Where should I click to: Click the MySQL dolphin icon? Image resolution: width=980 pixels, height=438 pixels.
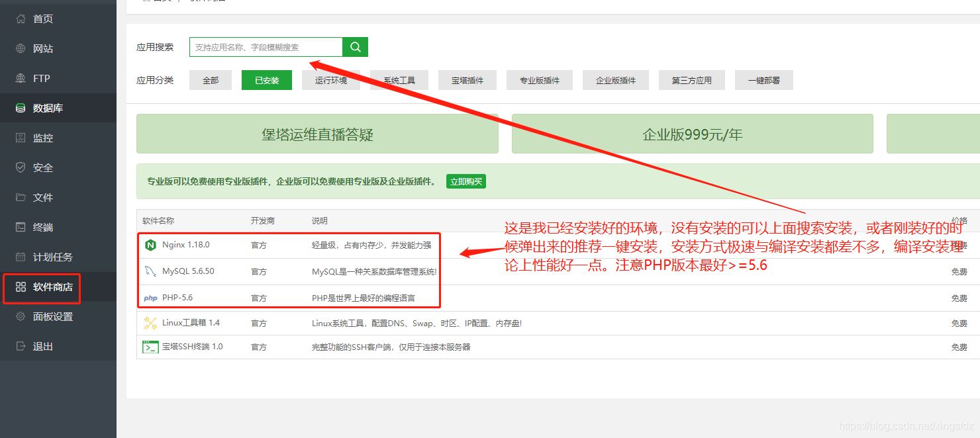point(150,271)
